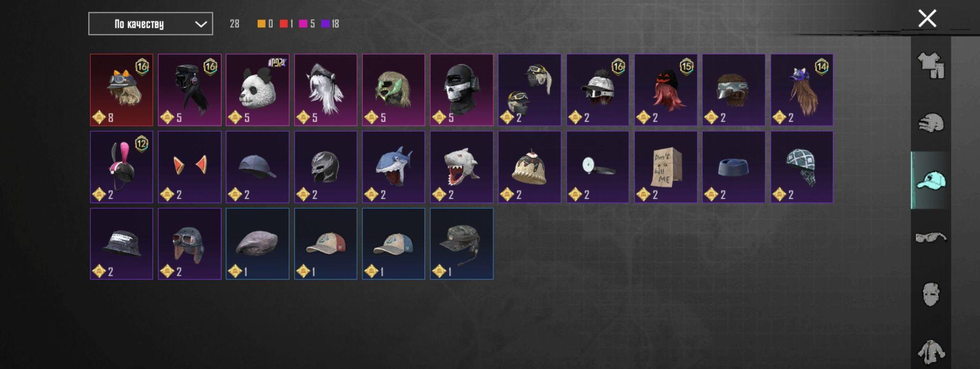
Task: Select the skull mask with headphones
Action: click(461, 90)
